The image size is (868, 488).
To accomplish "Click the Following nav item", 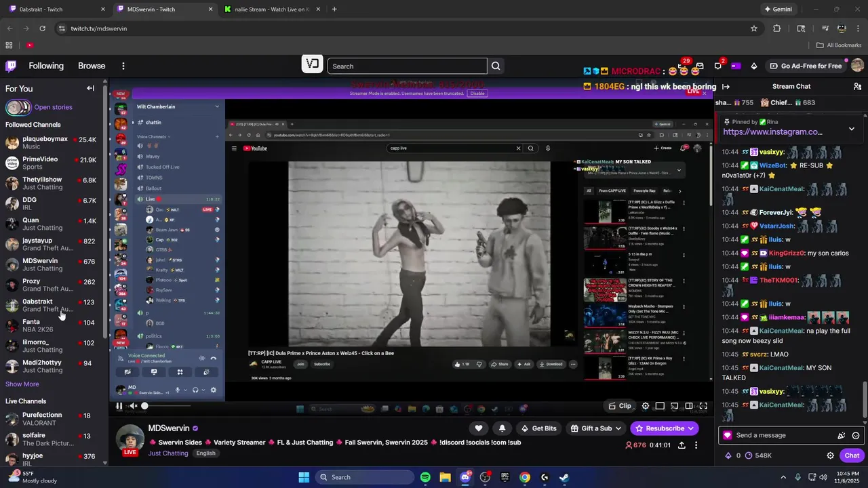I will point(46,66).
